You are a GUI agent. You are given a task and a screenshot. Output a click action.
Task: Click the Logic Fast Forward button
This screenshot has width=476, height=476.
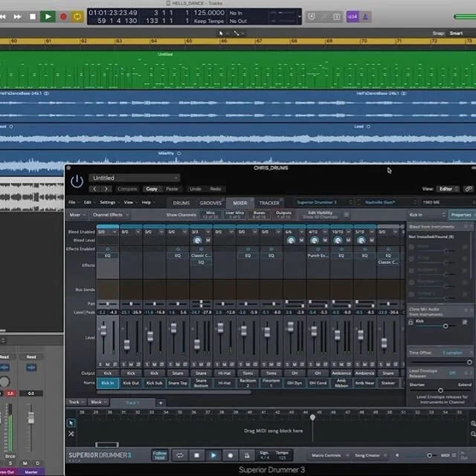click(17, 16)
